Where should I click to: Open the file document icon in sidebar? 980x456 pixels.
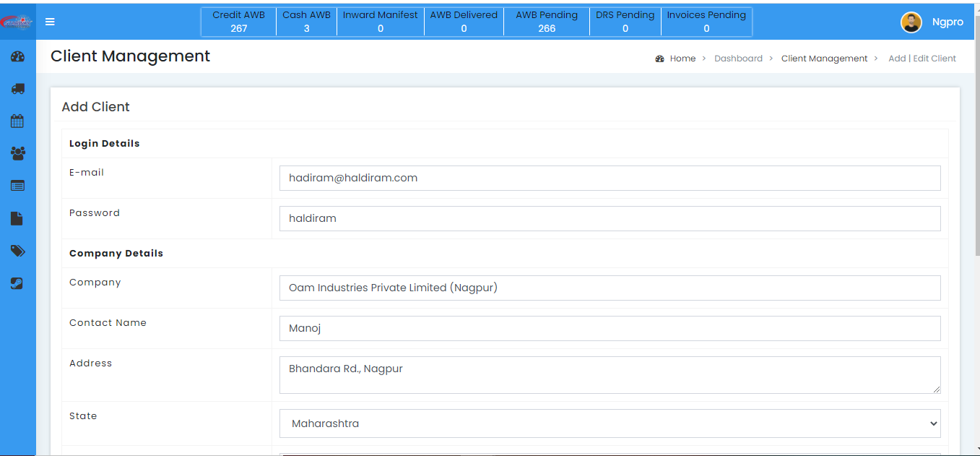click(18, 218)
